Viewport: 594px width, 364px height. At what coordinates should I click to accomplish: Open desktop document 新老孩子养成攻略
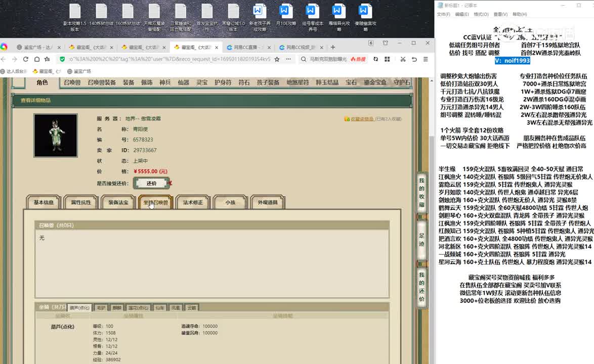[x=260, y=17]
